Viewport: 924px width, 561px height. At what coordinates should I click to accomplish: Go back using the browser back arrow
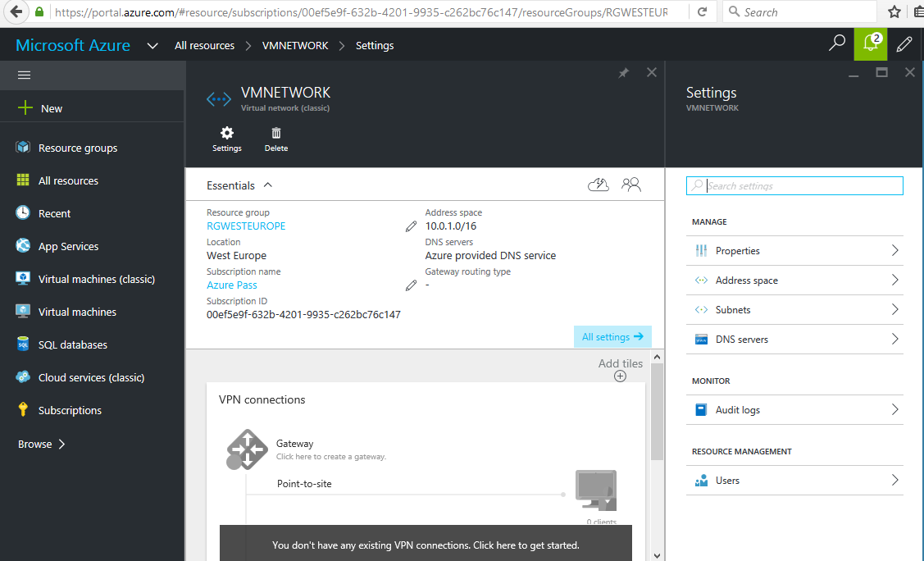[16, 11]
